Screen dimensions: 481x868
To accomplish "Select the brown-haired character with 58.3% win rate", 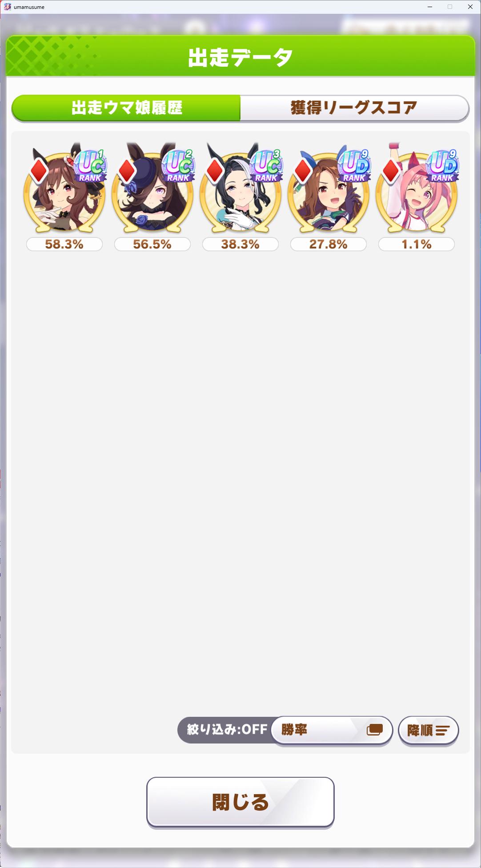I will point(64,191).
